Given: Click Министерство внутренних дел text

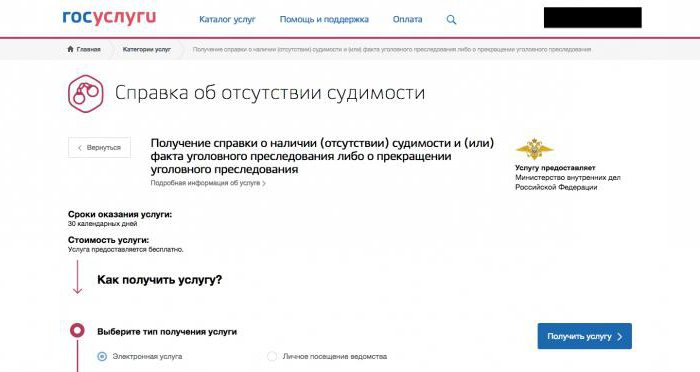Looking at the screenshot, I should click(568, 177).
